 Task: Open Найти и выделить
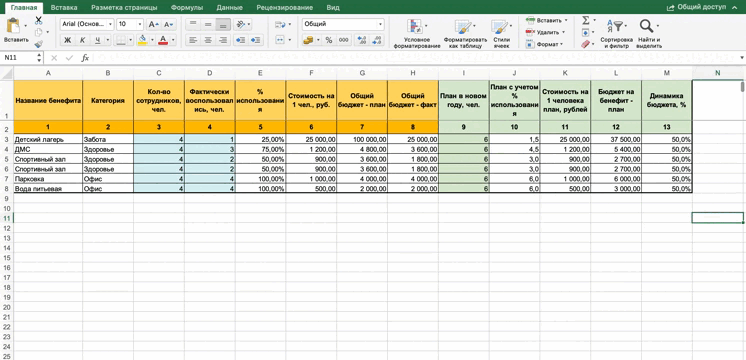(x=649, y=33)
